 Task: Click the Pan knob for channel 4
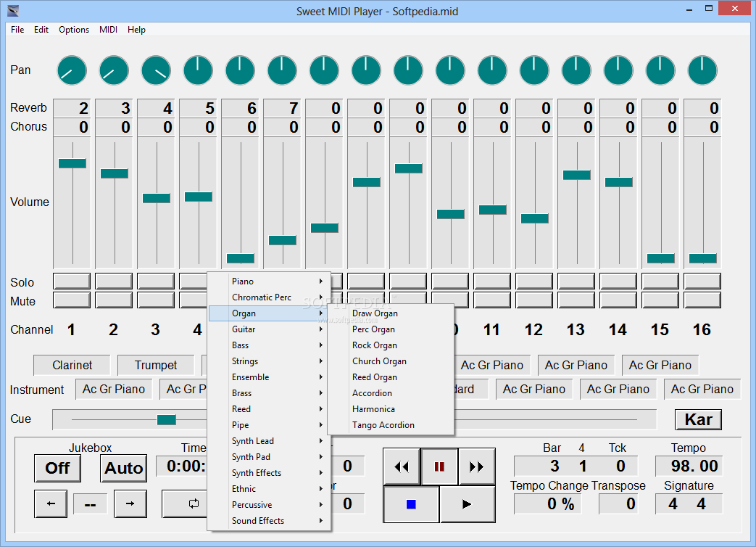point(198,70)
